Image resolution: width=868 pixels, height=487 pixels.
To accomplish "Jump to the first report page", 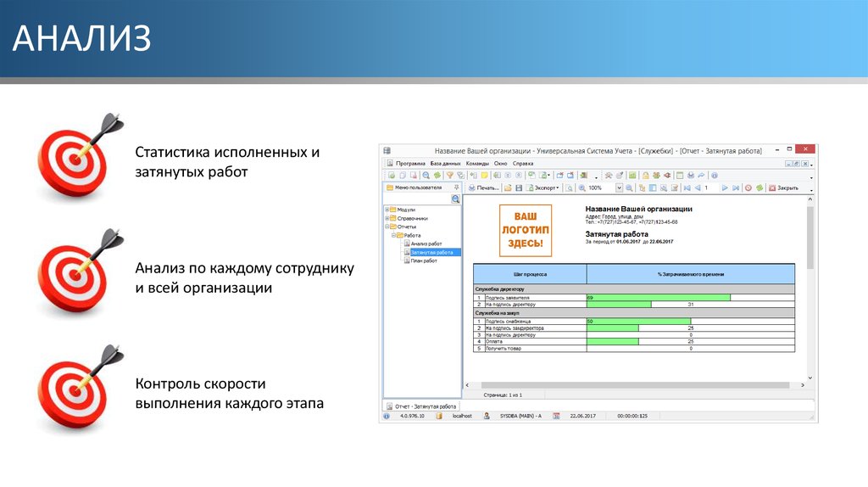I will 686,188.
